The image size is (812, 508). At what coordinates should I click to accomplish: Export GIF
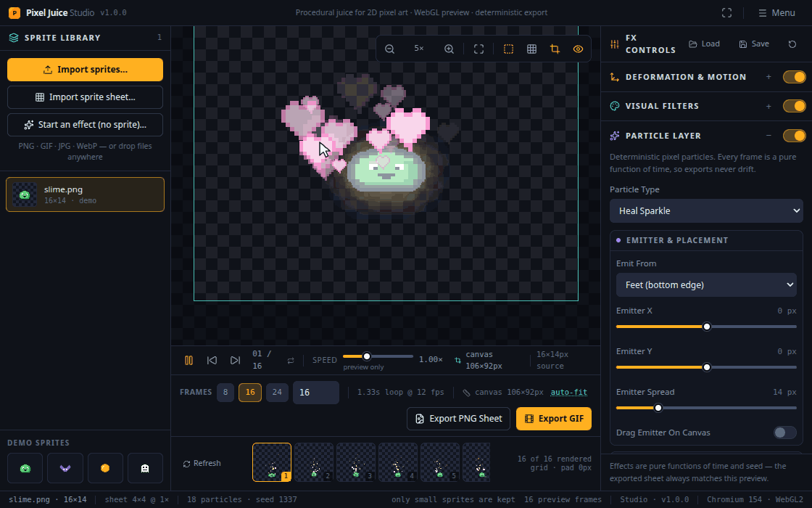554,419
